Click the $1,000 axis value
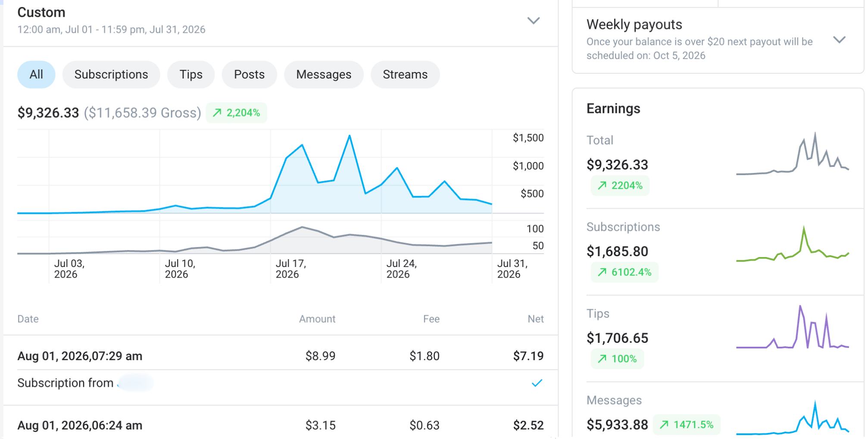The image size is (868, 439). click(x=528, y=166)
